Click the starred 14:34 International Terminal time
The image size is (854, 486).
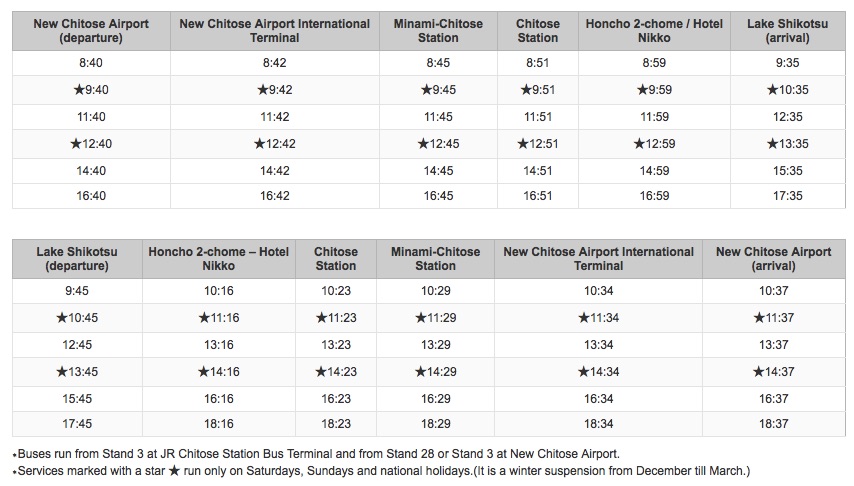pyautogui.click(x=599, y=372)
